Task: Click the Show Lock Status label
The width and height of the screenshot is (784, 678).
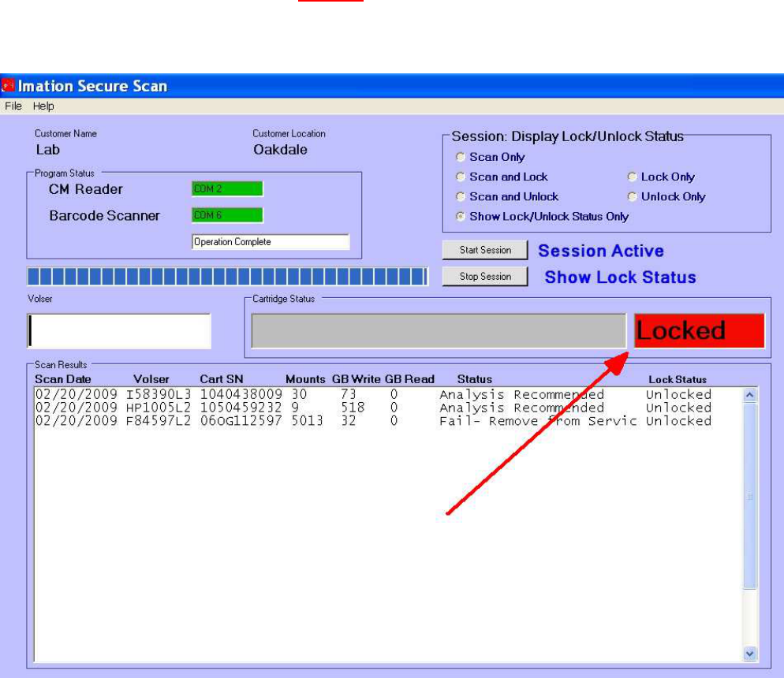Action: (x=620, y=278)
